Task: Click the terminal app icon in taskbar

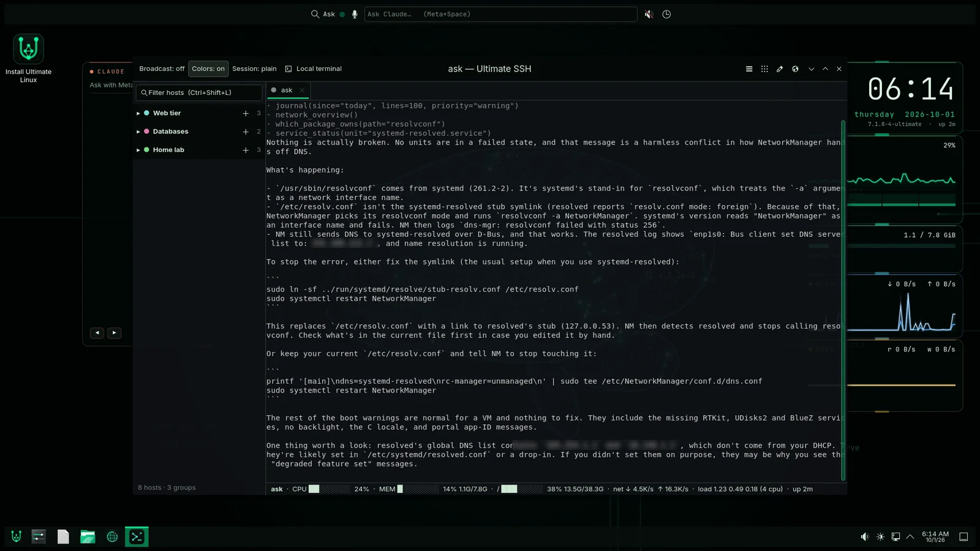Action: (137, 537)
